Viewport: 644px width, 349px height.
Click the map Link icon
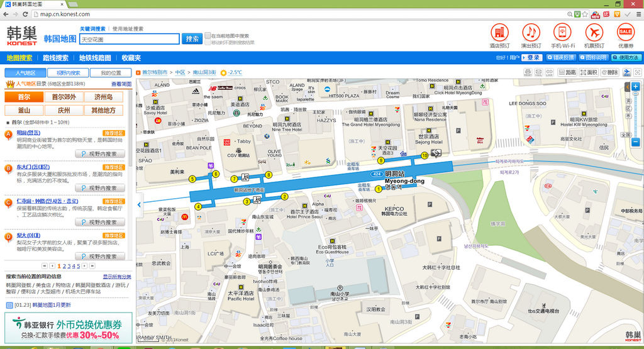tap(549, 72)
